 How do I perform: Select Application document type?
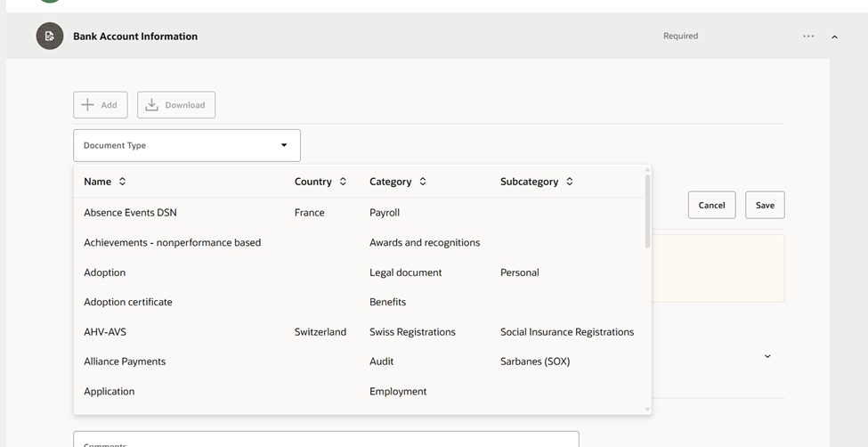click(360, 391)
